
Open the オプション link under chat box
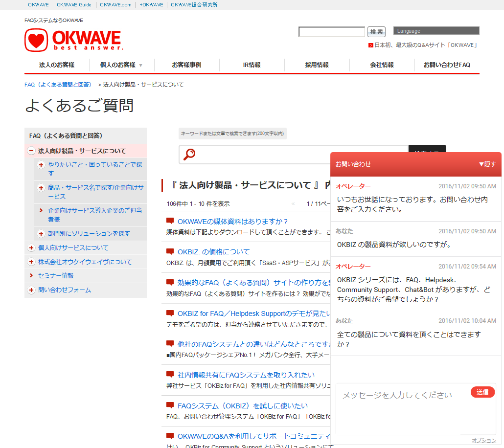pyautogui.click(x=483, y=440)
